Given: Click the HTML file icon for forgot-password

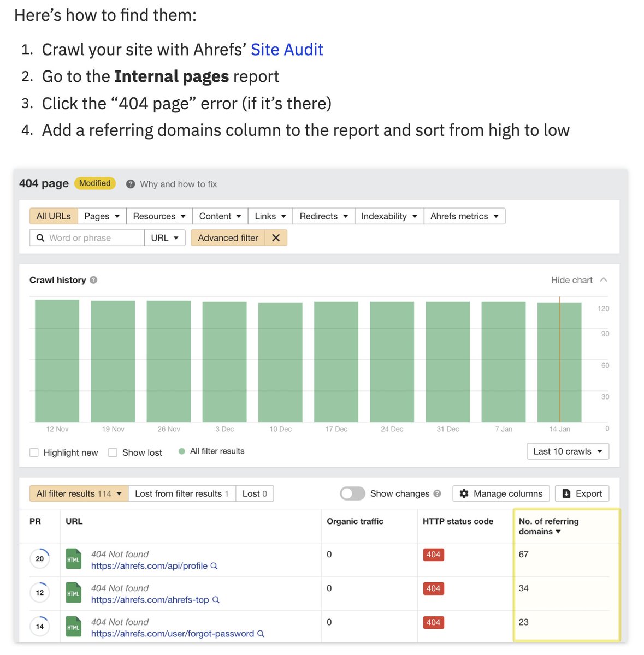Looking at the screenshot, I should pos(73,627).
